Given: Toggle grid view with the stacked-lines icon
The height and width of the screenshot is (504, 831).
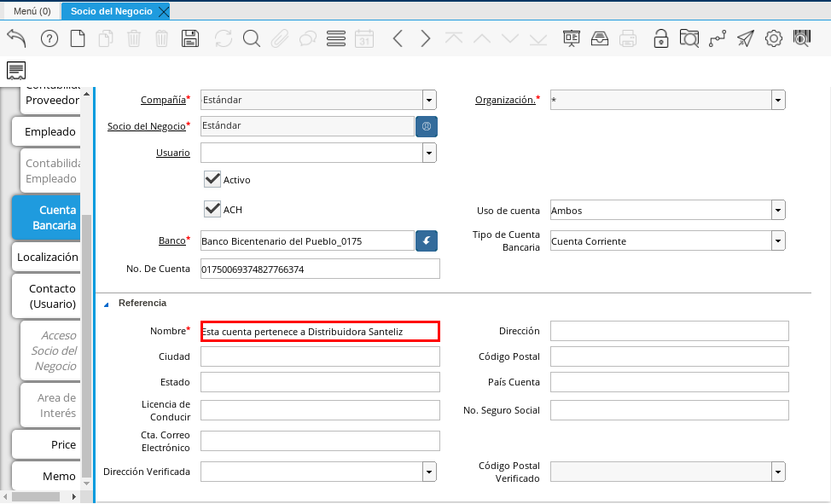Looking at the screenshot, I should pyautogui.click(x=335, y=38).
